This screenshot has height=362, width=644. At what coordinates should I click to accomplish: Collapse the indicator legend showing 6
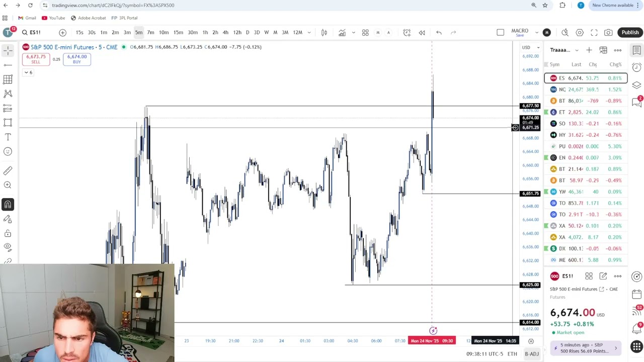click(28, 72)
